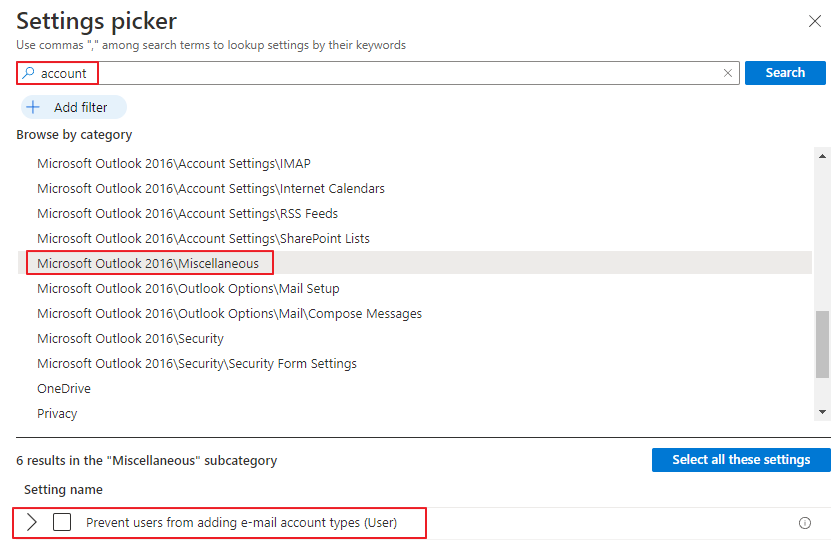Select Account Settings\RSS Feeds category
Image resolution: width=839 pixels, height=547 pixels.
(x=187, y=214)
